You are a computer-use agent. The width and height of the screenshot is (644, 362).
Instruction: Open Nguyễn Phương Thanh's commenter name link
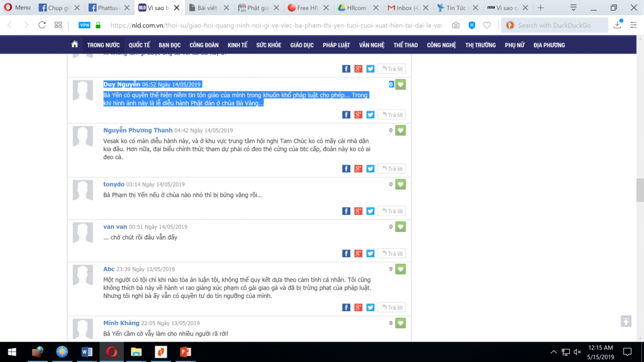(138, 130)
